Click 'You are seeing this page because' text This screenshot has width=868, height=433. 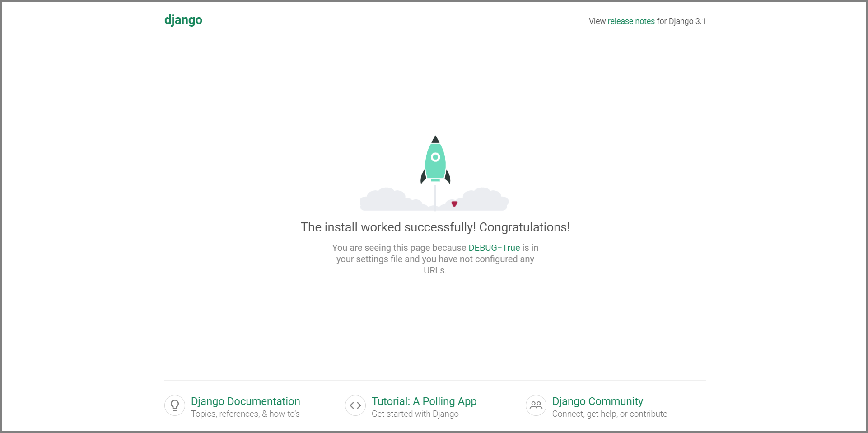(x=399, y=248)
